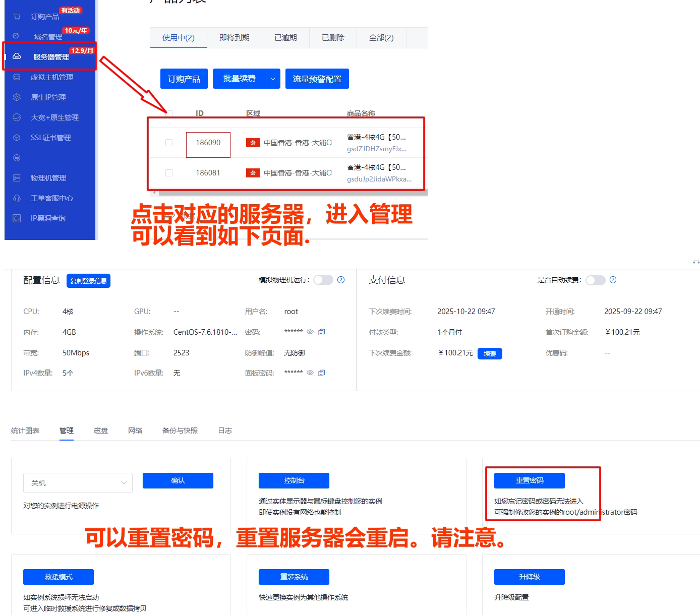
Task: Reveal the 密码 field with the eye icon
Action: (x=310, y=332)
